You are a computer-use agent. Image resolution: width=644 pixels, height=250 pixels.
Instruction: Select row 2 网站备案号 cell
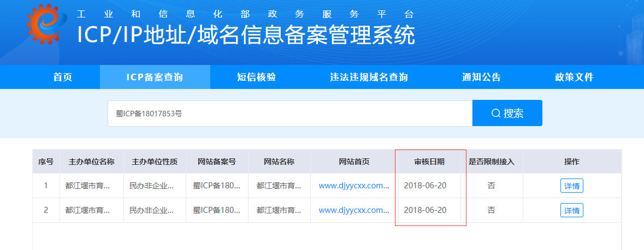[217, 210]
